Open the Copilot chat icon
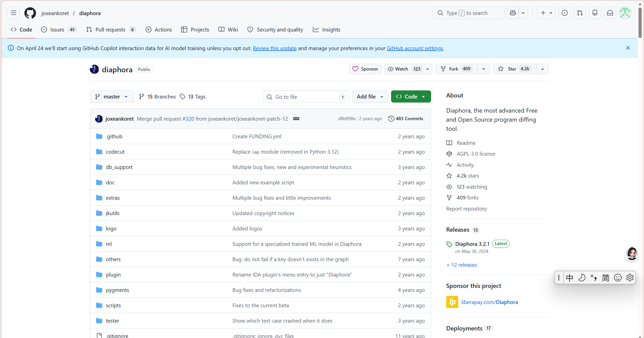The image size is (644, 338). 513,13
